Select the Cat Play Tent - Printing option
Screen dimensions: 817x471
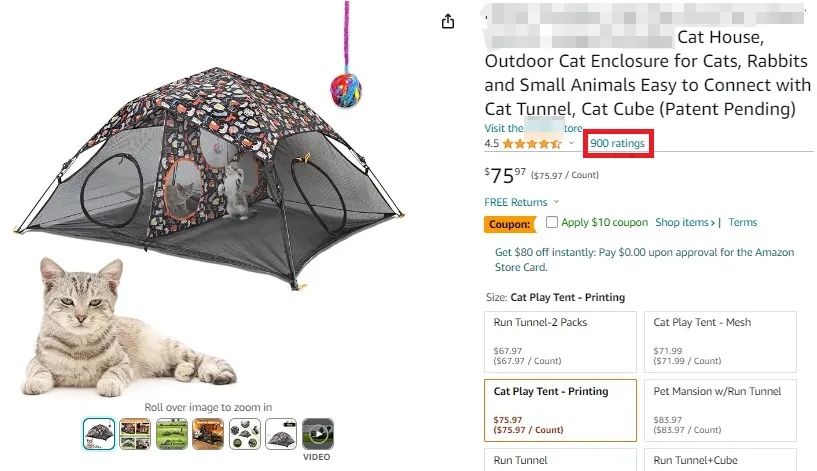pos(559,409)
